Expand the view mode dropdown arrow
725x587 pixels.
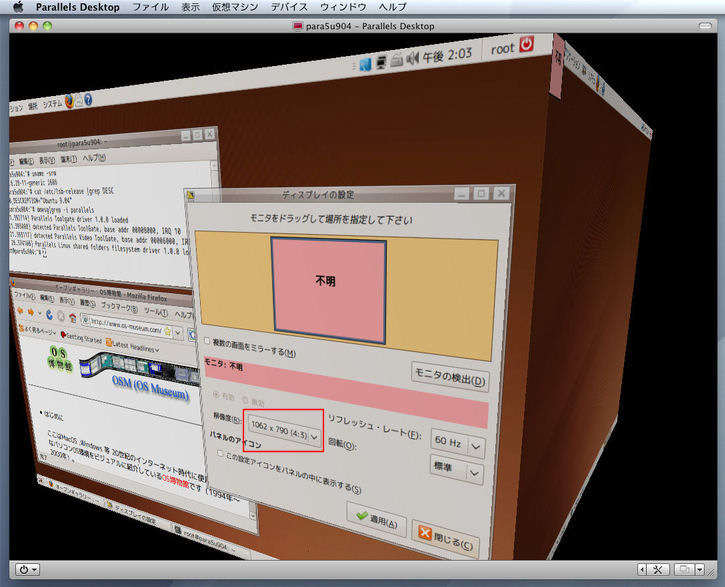pyautogui.click(x=700, y=569)
